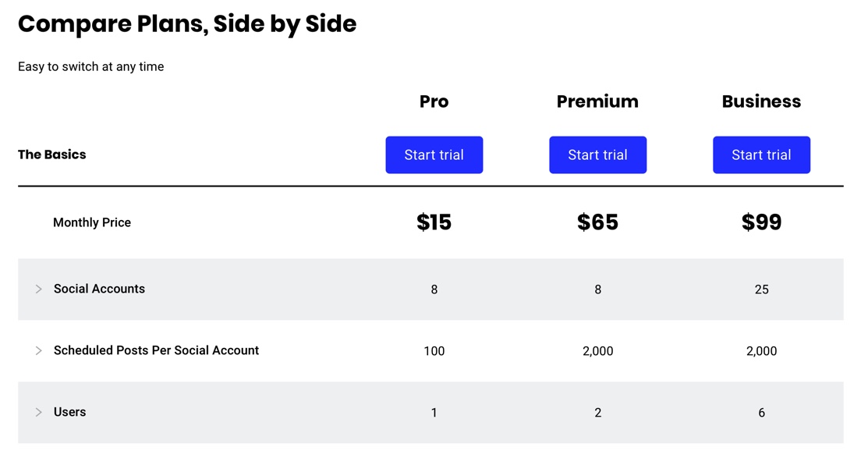Viewport: 868px width, 458px height.
Task: Click the $99 monthly price
Action: pyautogui.click(x=761, y=222)
